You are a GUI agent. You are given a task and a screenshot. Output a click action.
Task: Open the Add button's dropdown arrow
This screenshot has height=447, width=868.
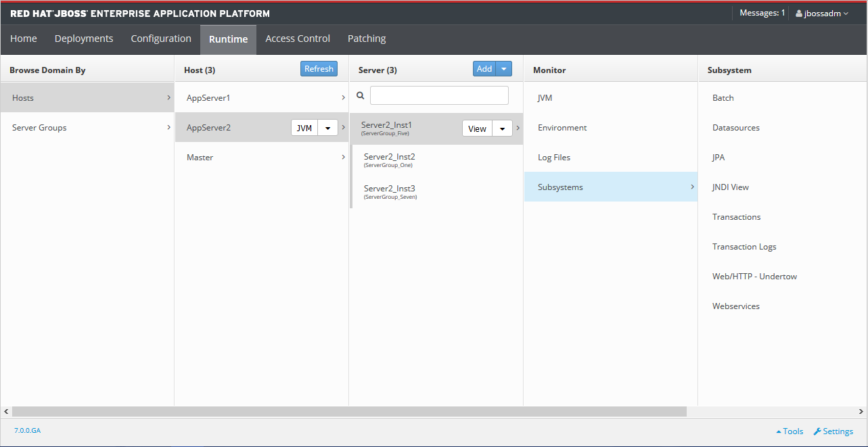(504, 69)
